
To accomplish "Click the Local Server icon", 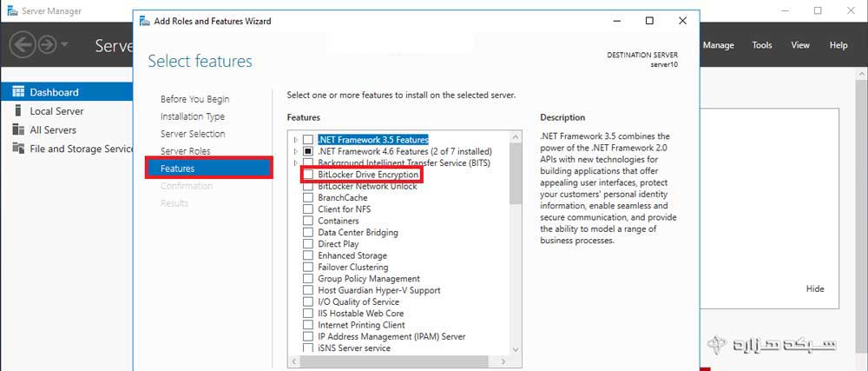I will tap(19, 110).
